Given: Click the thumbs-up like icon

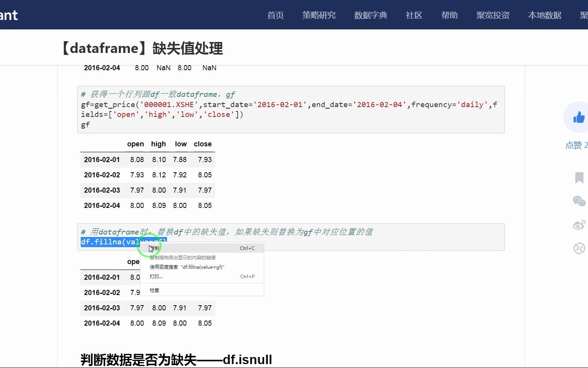Looking at the screenshot, I should click(579, 117).
